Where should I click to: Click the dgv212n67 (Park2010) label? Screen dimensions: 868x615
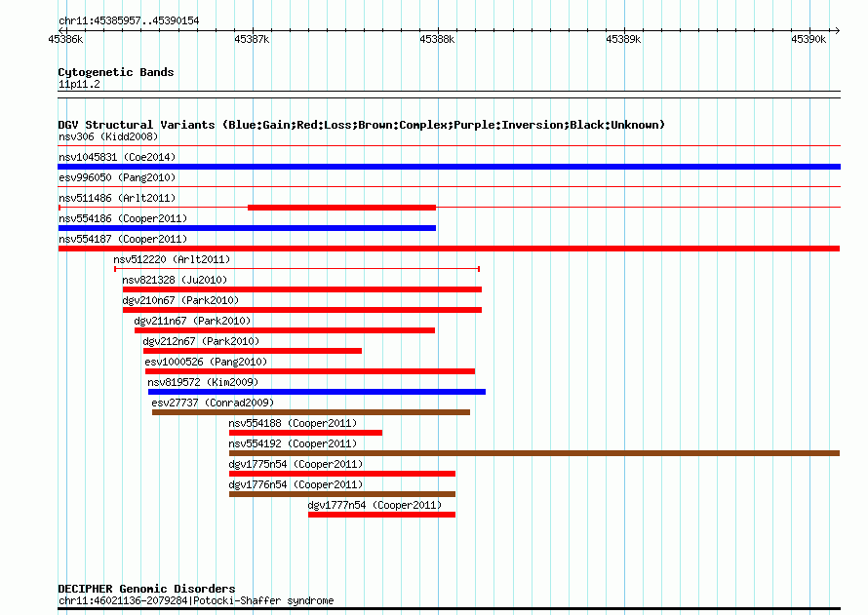point(201,341)
